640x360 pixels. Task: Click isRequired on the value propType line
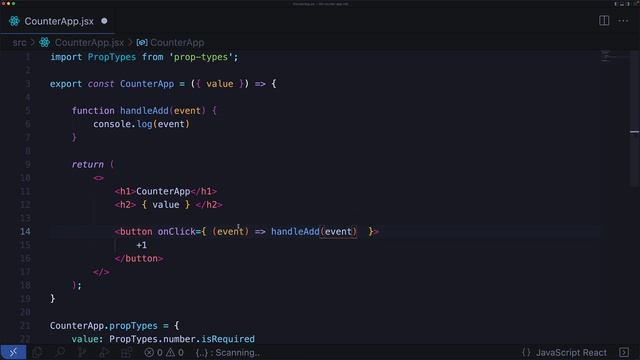tap(228, 339)
